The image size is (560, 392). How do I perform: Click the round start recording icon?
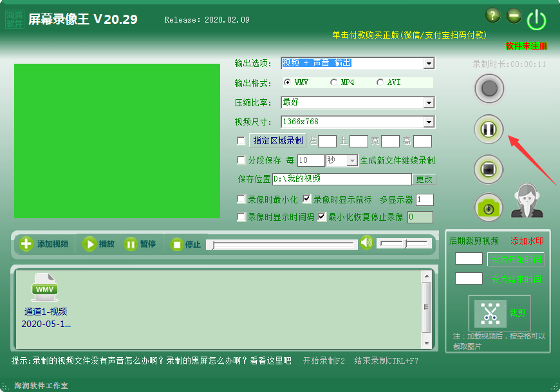489,88
